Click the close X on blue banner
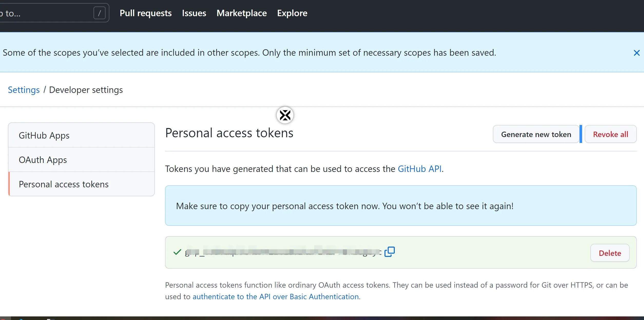 (x=637, y=53)
